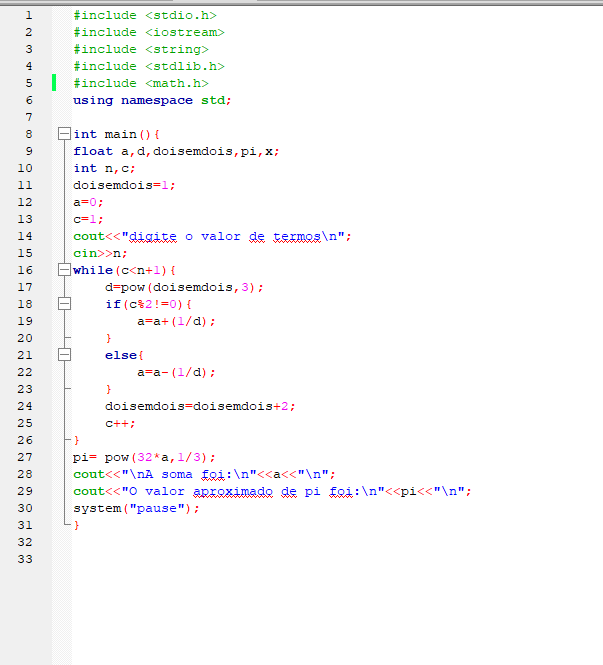Click the word 'aproximado' on line 29
603x665 pixels.
tap(233, 492)
